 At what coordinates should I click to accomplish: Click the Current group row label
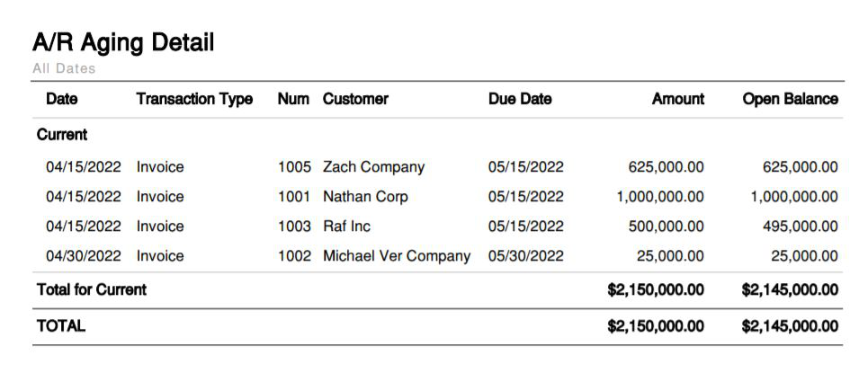[x=62, y=135]
